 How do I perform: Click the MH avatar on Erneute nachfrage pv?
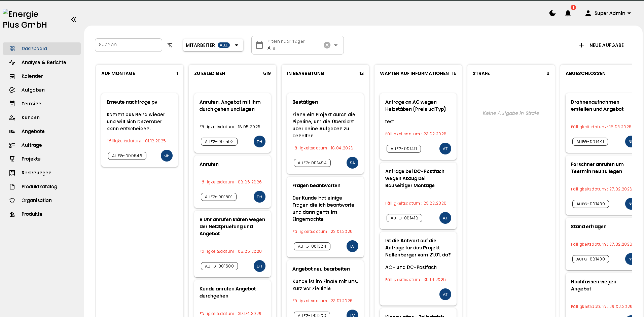point(167,156)
